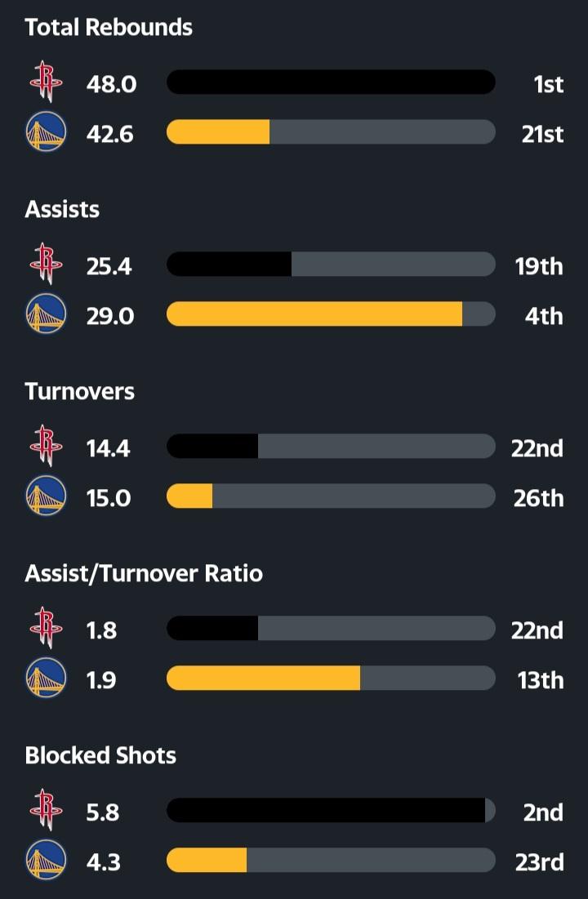Screen dimensions: 588x899
Task: Tap the Blocked Shots heading
Action: (x=100, y=755)
